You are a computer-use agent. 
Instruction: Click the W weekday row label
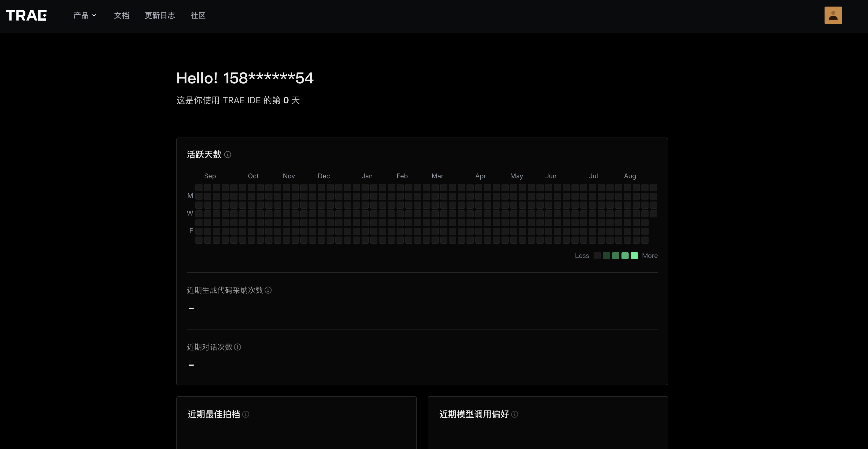tap(190, 213)
